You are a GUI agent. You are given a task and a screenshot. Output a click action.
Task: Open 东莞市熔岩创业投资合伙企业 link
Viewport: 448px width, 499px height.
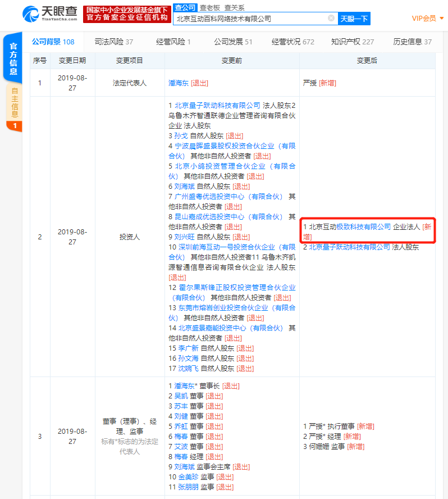(232, 313)
